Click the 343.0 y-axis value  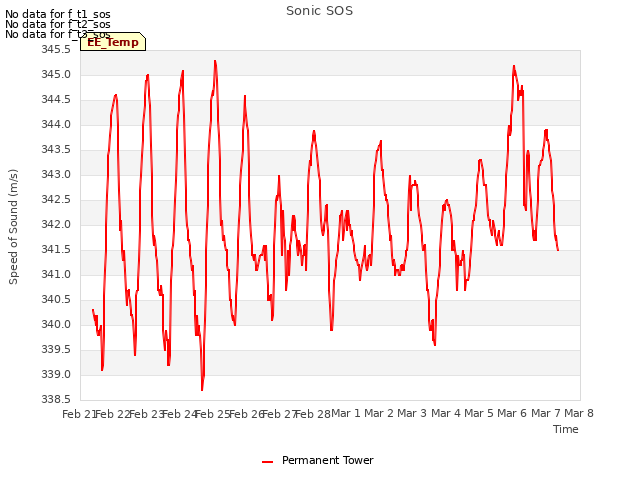pos(56,175)
